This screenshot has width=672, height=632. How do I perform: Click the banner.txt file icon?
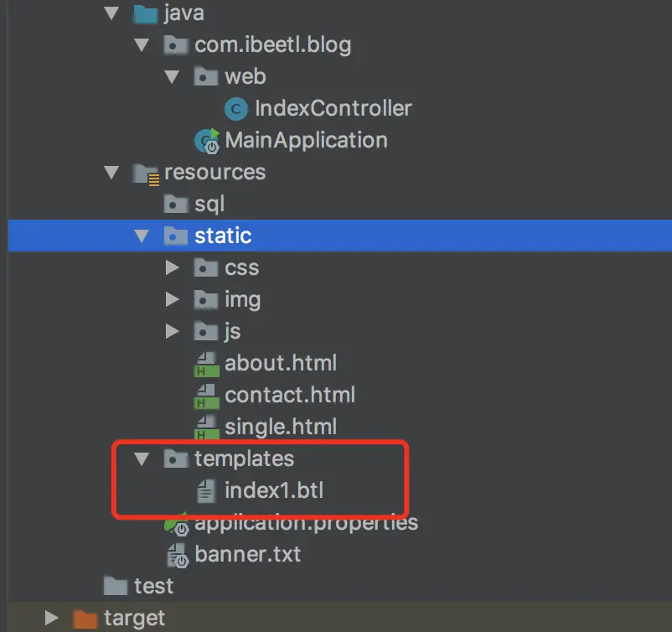tap(177, 555)
